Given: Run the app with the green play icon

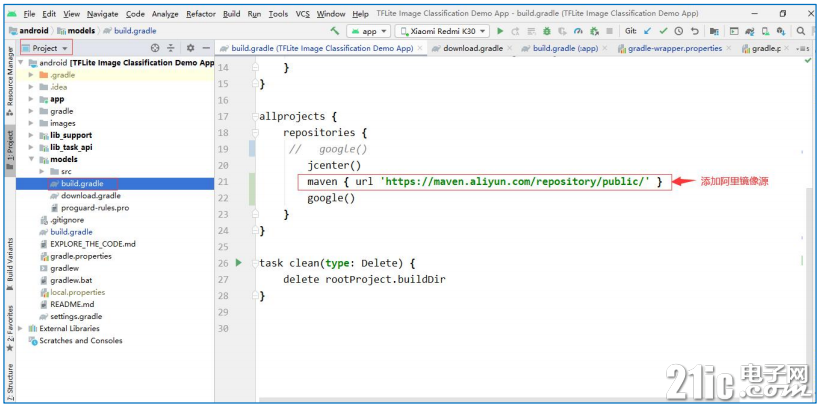Looking at the screenshot, I should point(500,31).
